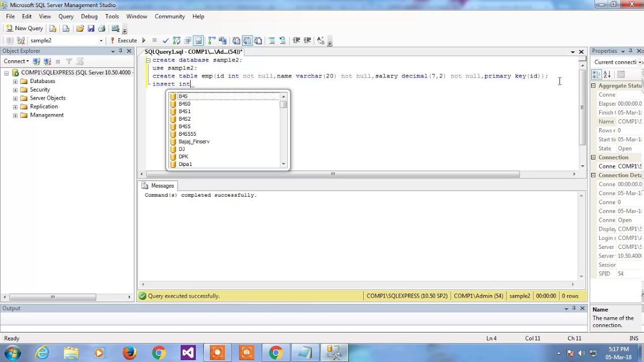Select Results to Text option
The height and width of the screenshot is (362, 644).
tap(236, 40)
